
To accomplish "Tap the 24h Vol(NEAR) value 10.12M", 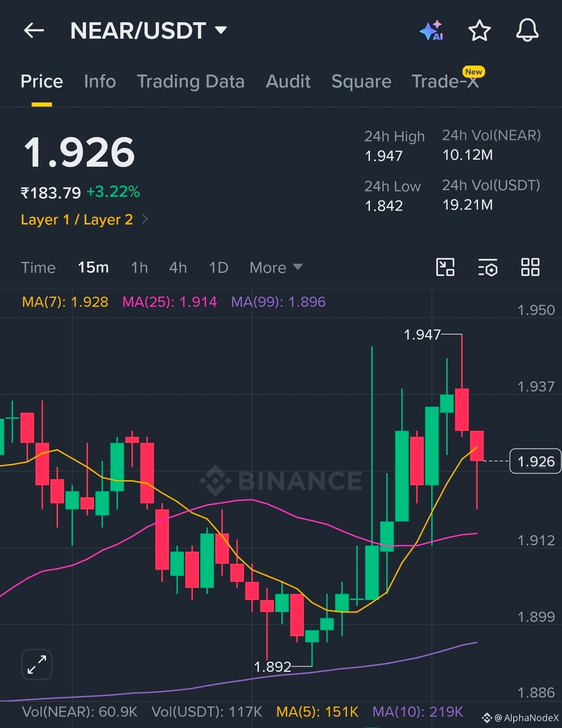I will pyautogui.click(x=468, y=155).
